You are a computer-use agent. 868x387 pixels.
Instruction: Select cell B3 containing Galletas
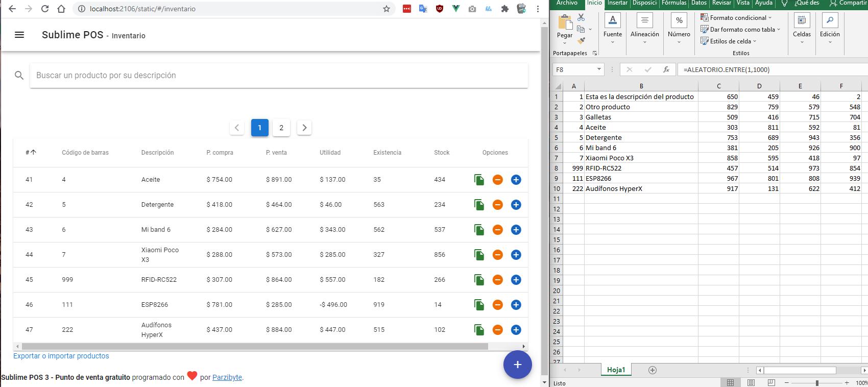click(641, 117)
